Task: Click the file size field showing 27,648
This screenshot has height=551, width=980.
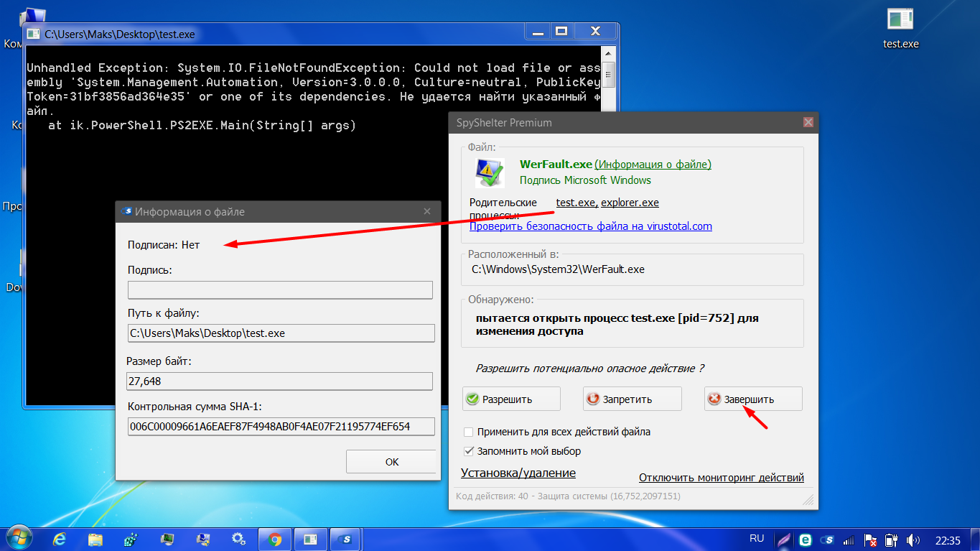Action: (280, 381)
